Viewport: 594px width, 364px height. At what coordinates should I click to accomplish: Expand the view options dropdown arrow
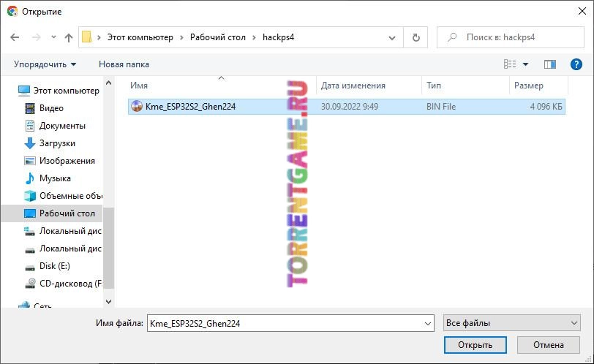click(525, 64)
